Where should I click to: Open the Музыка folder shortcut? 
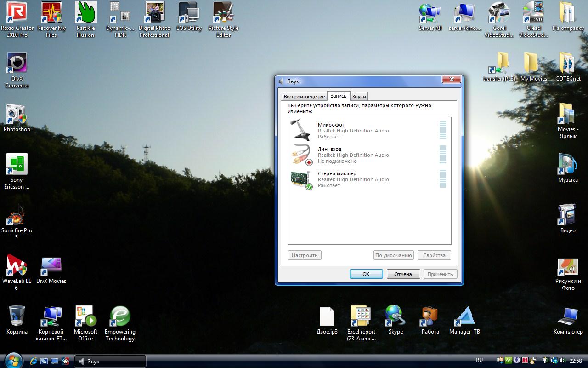[568, 168]
